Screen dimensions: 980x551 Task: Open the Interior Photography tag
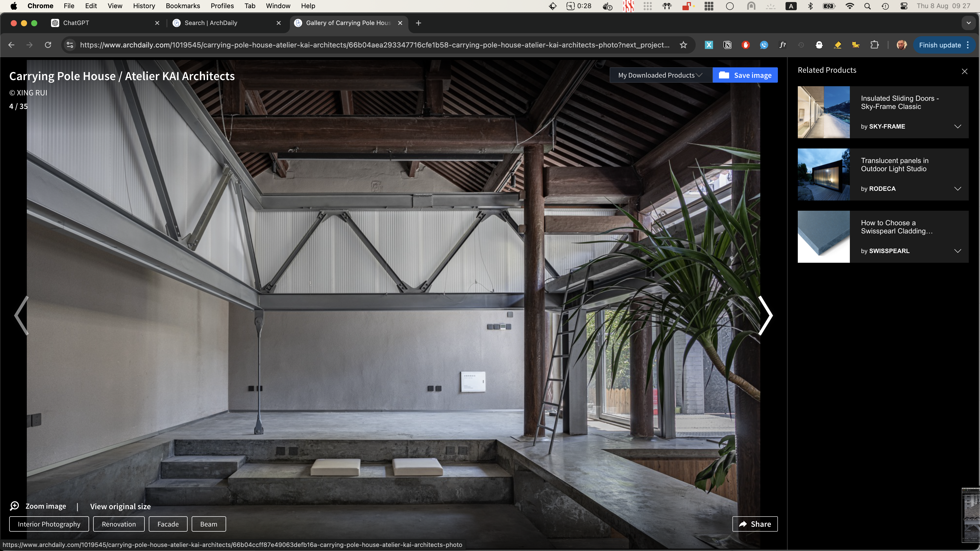coord(49,524)
